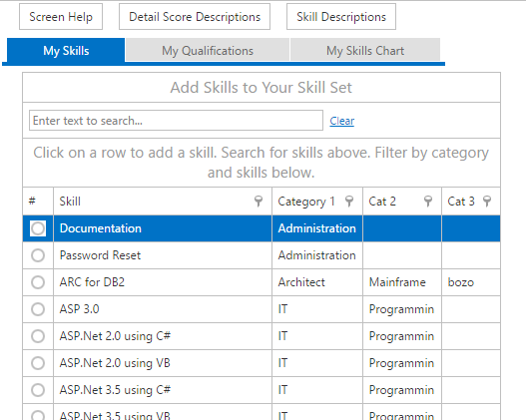
Task: Focus the skill search text field
Action: [x=176, y=121]
